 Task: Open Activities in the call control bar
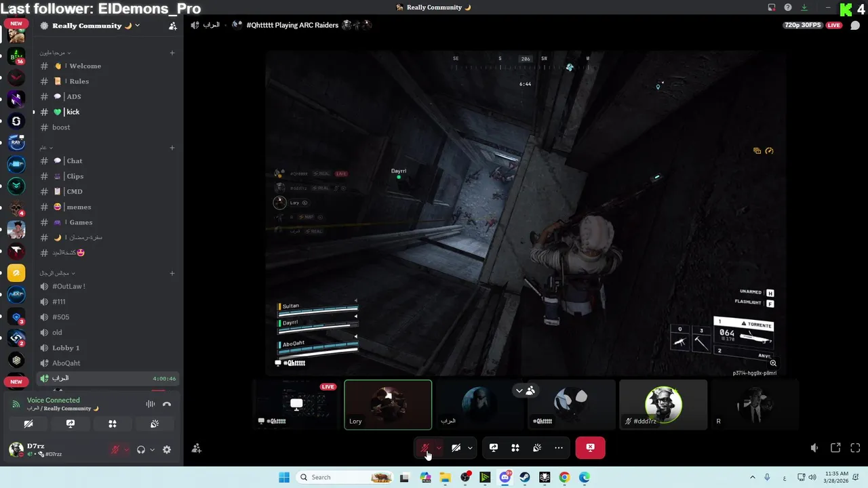point(515,447)
